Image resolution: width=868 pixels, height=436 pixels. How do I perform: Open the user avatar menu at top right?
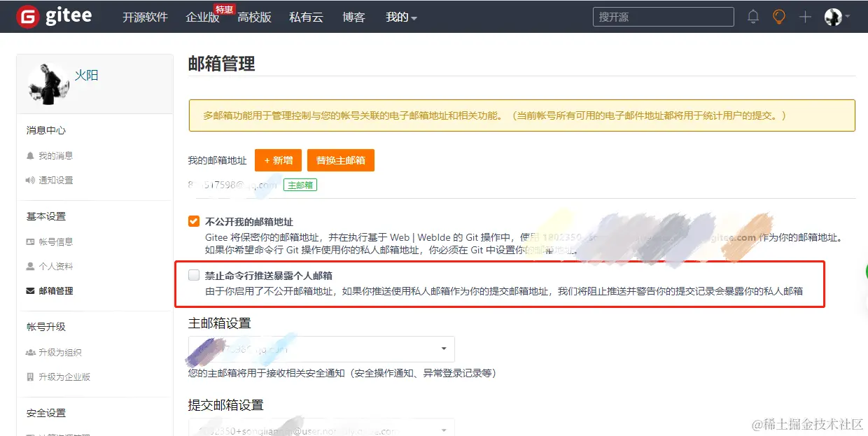[x=833, y=16]
